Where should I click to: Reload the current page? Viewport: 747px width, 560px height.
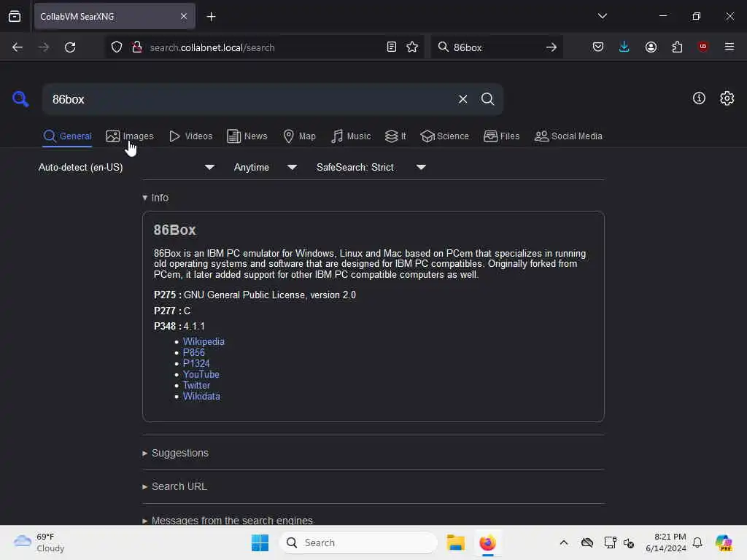click(70, 47)
